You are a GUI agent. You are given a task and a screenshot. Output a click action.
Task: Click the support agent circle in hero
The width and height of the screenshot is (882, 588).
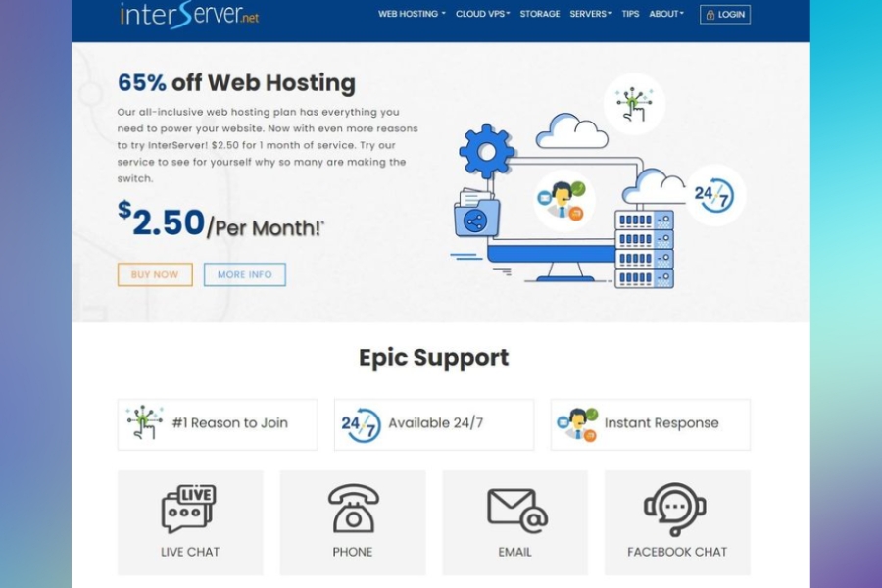(564, 200)
